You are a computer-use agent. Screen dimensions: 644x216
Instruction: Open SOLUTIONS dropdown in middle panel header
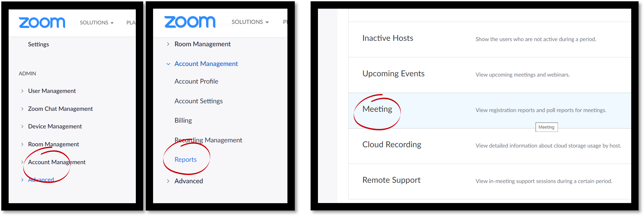(250, 22)
